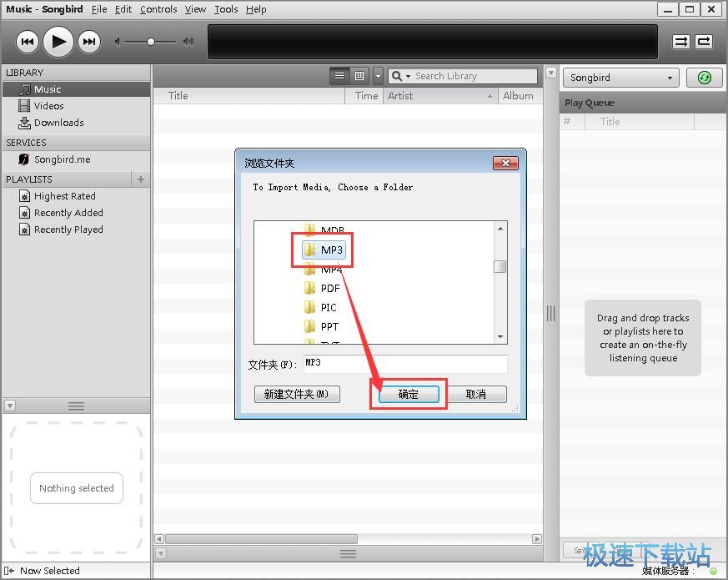728x580 pixels.
Task: Mute volume with speaker icon
Action: [118, 42]
